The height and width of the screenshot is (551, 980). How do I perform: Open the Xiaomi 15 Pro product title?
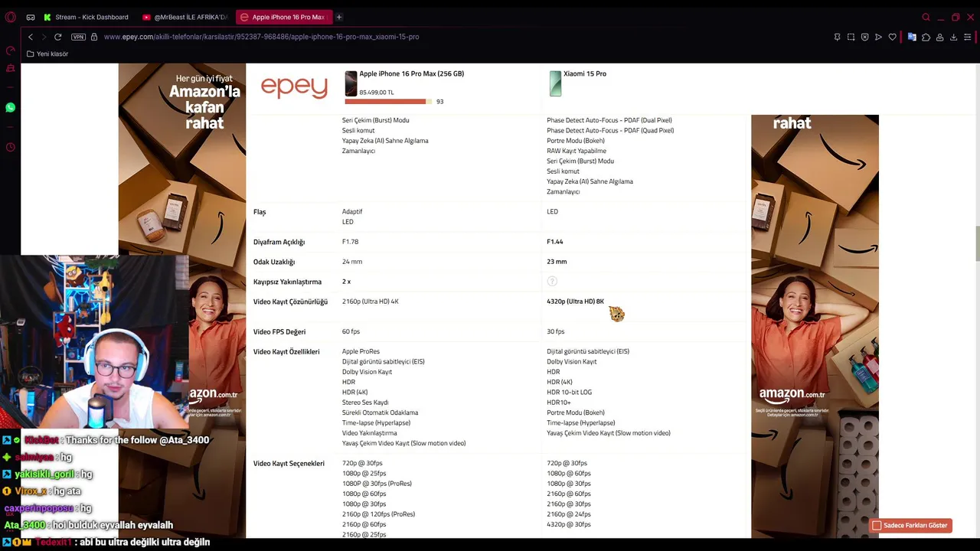click(584, 73)
